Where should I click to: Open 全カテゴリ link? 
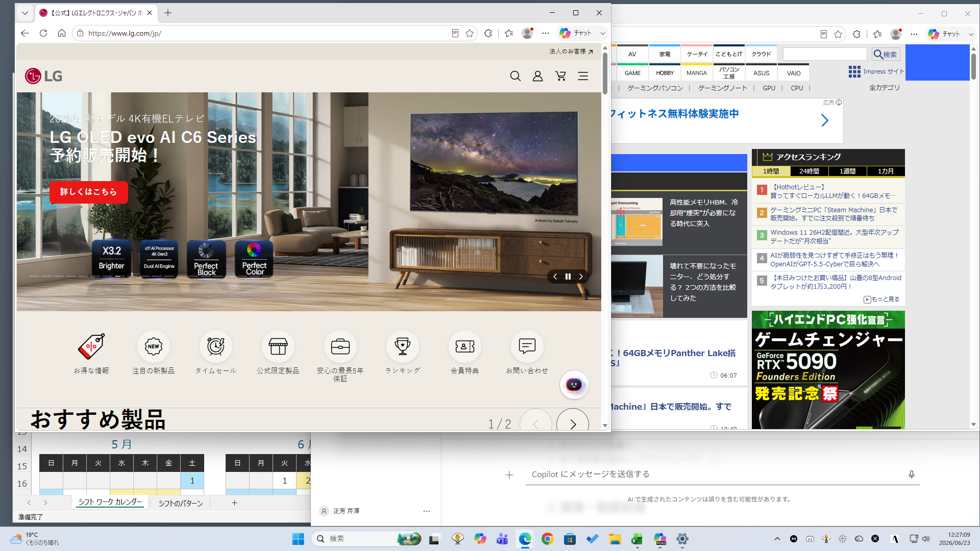coord(885,88)
